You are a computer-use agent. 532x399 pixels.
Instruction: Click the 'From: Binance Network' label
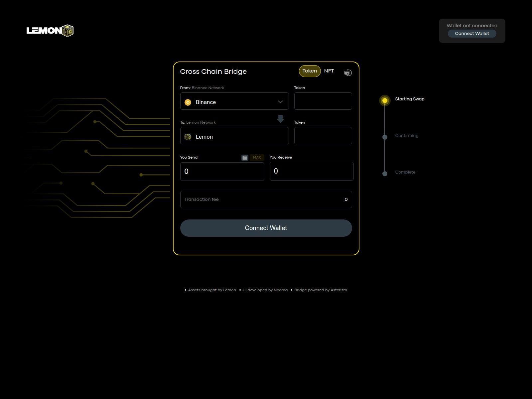[x=202, y=88]
